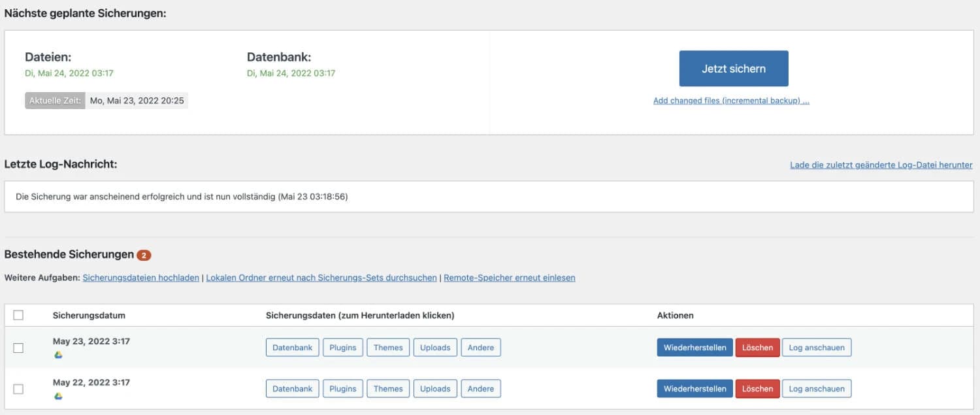
Task: Select the checkbox for May 23, 2022 backup
Action: point(19,347)
